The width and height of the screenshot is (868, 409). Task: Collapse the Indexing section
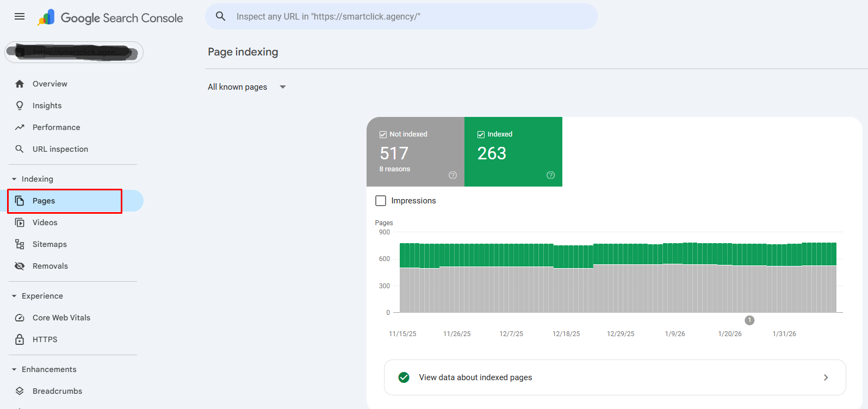pos(14,179)
